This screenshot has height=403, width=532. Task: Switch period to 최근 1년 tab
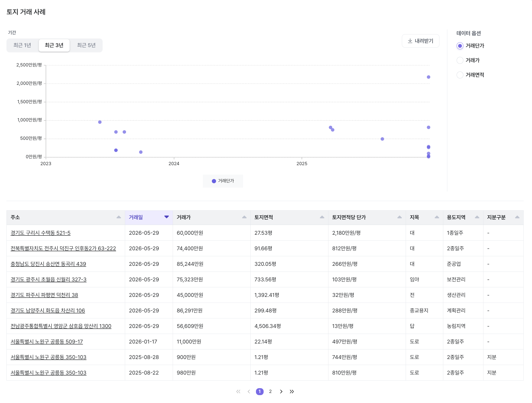pyautogui.click(x=22, y=45)
